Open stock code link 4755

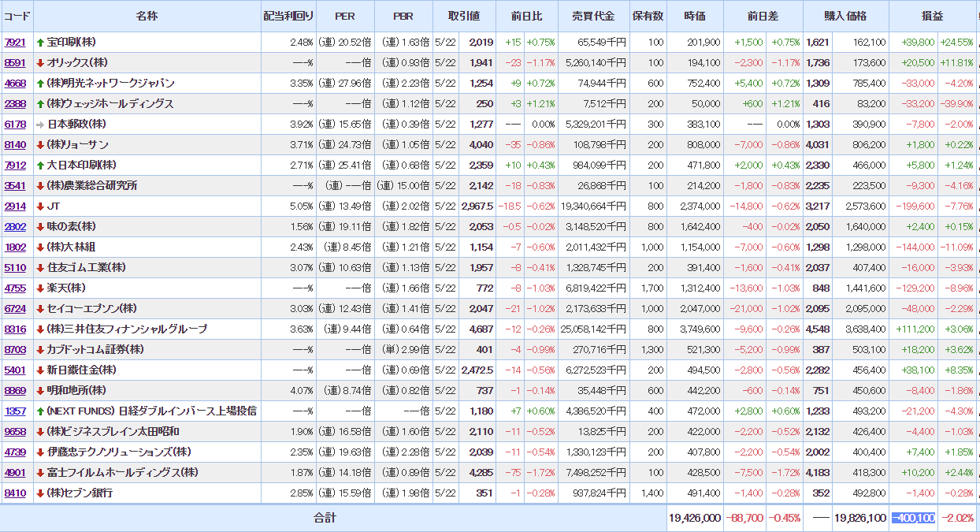point(15,288)
